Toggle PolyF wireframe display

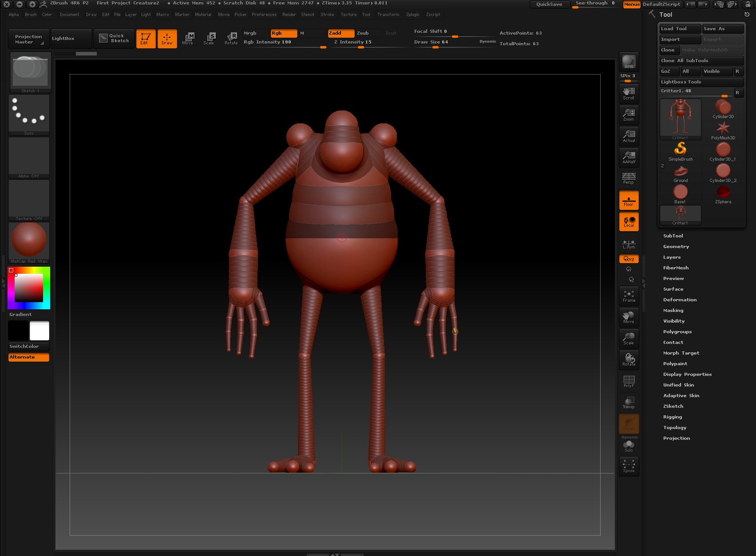[x=629, y=381]
